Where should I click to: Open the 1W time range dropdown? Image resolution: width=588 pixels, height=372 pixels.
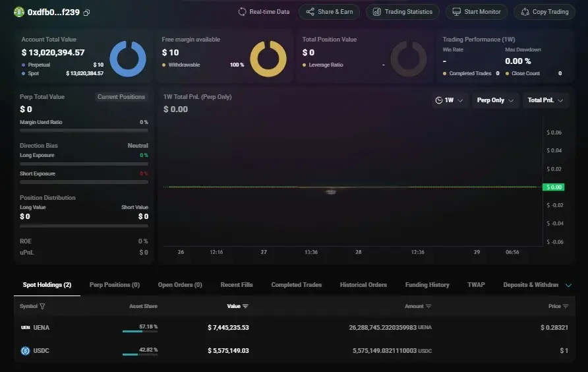tap(449, 100)
